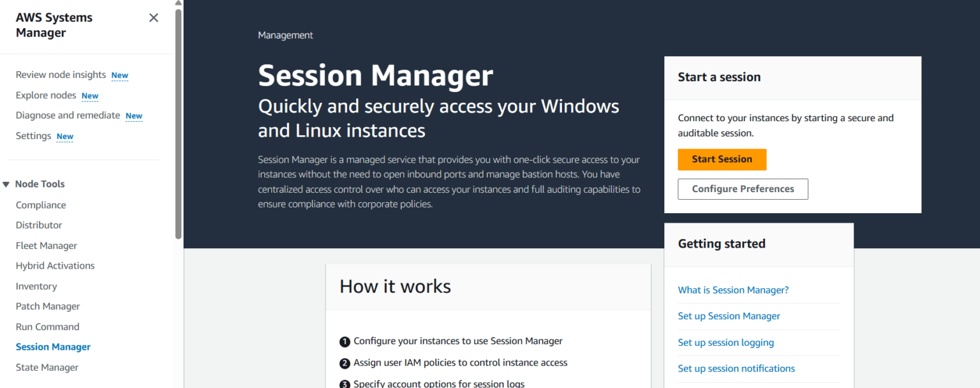Select State Manager from Node Tools

(x=47, y=367)
